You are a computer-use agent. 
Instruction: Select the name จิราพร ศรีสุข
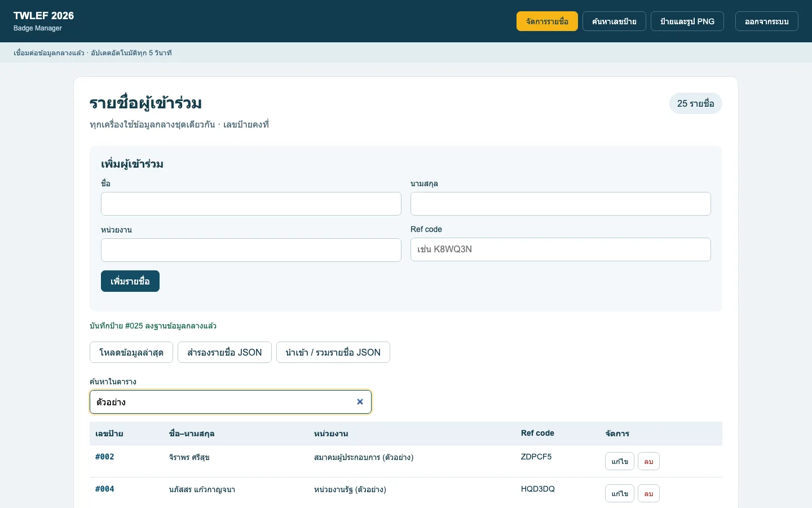[x=189, y=457]
